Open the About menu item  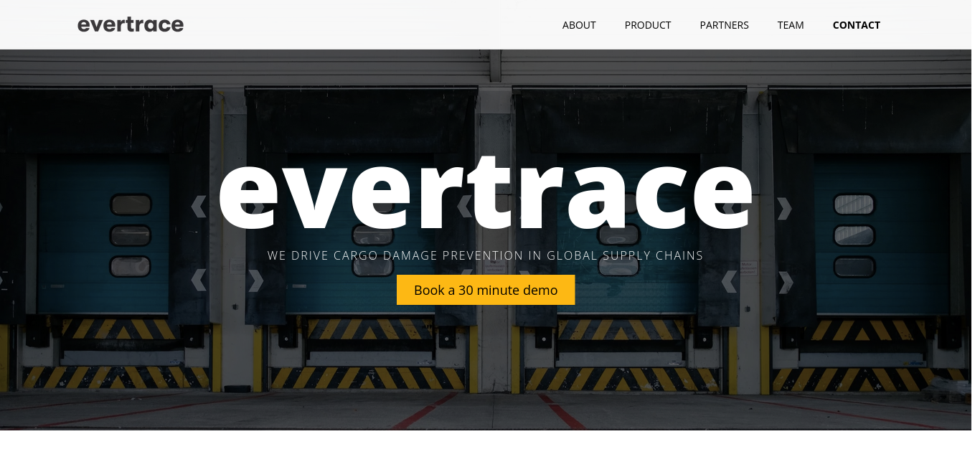point(579,25)
